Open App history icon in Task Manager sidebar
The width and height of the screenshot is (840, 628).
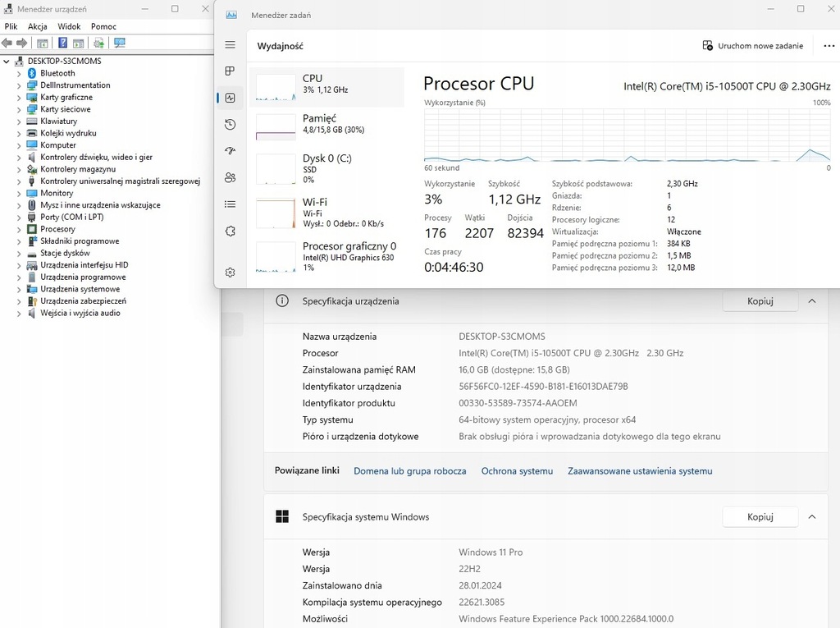231,125
